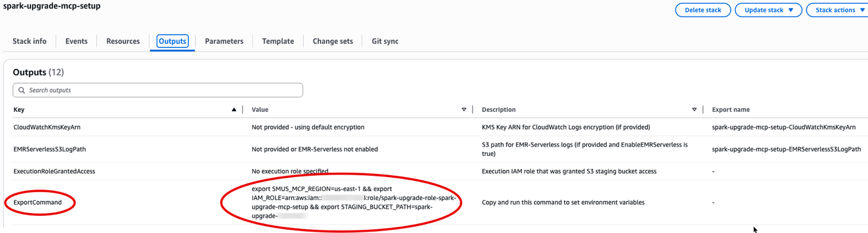Select the Outputs tab
Viewport: 868px width, 233px height.
pyautogui.click(x=173, y=41)
